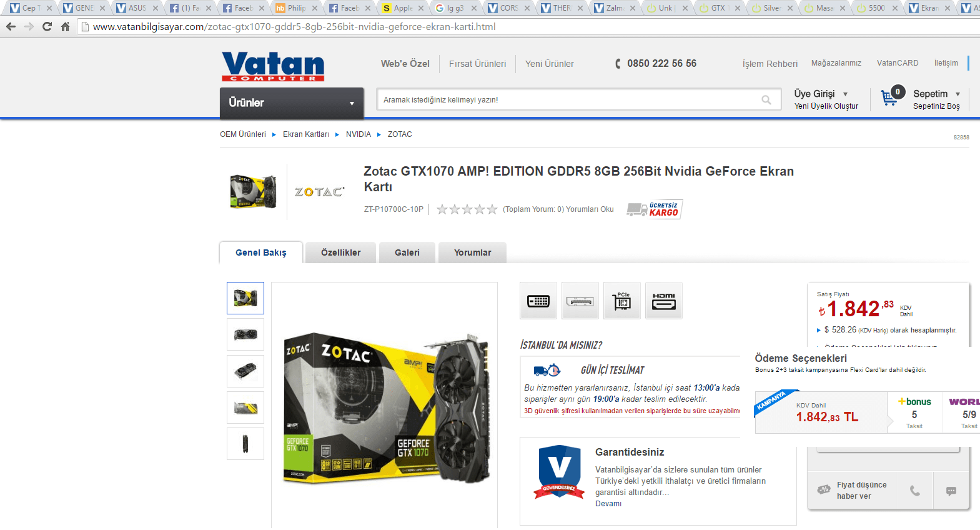Screen dimensions: 980x530
Task: Click Yeni Üyelik Oluştur link
Action: (826, 106)
